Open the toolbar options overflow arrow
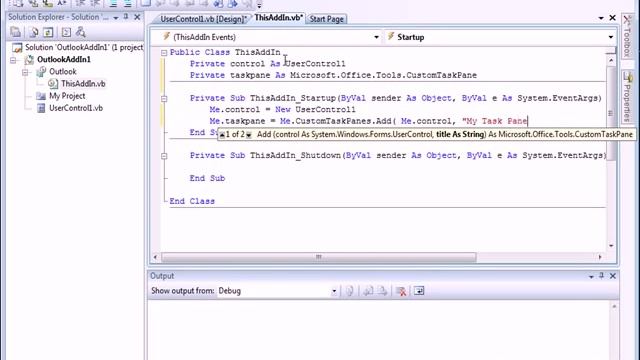The image size is (640, 360). [x=259, y=5]
